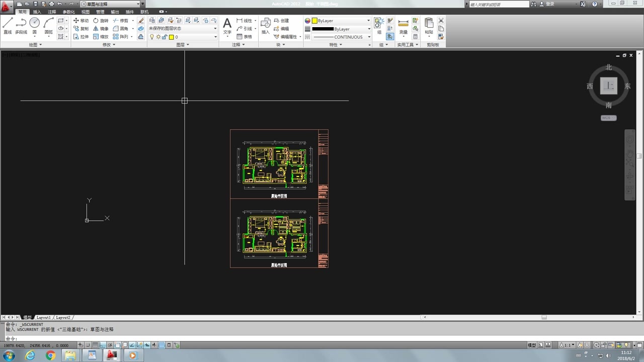This screenshot has height=362, width=644.
Task: Select the 直线 (Line) tool
Action: pos(8,26)
